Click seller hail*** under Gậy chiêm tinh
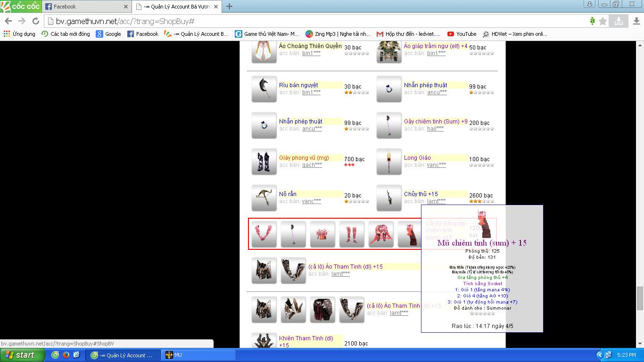The height and width of the screenshot is (362, 644). (x=435, y=129)
